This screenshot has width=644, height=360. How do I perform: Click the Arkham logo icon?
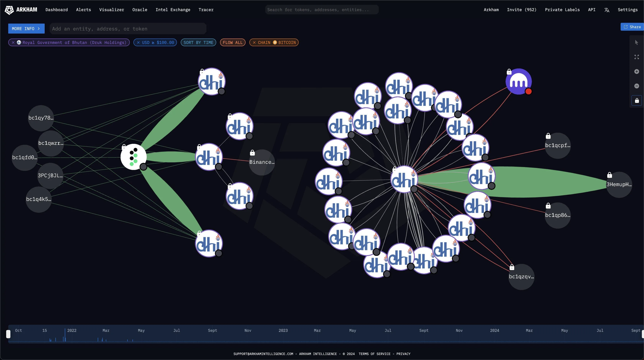[x=9, y=10]
